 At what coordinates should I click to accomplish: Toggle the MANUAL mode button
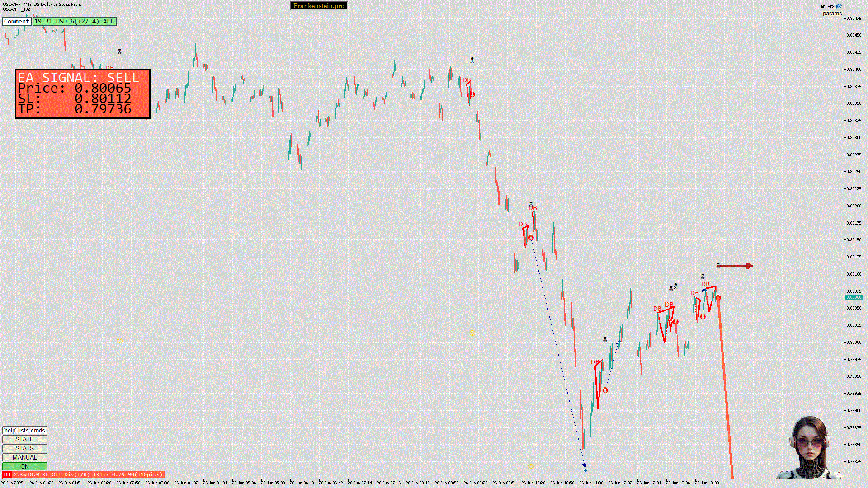coord(24,457)
